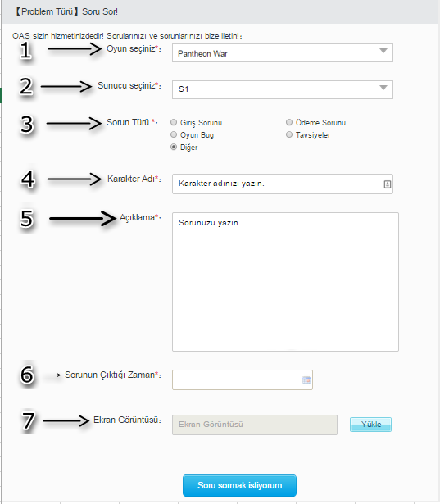Click the Yükle upload button
The image size is (440, 504).
tap(370, 425)
